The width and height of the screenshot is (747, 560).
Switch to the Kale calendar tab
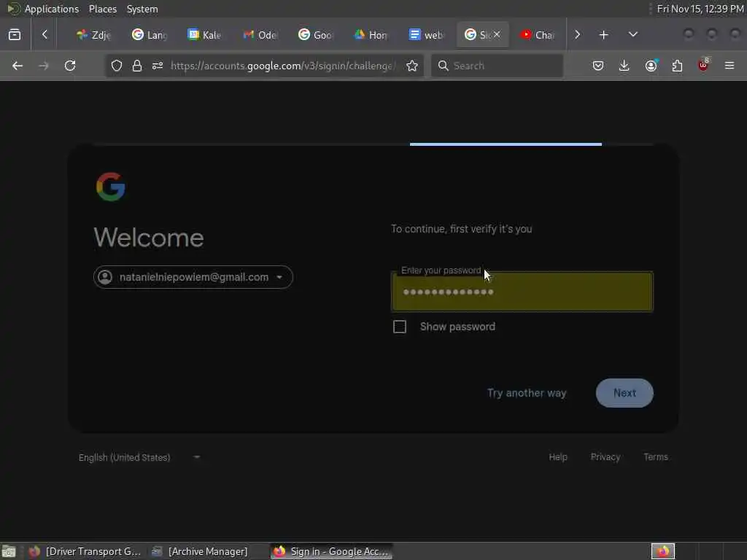(x=204, y=35)
